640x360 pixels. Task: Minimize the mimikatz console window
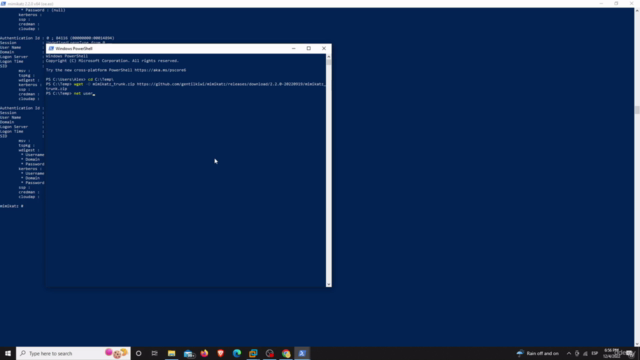(x=601, y=3)
